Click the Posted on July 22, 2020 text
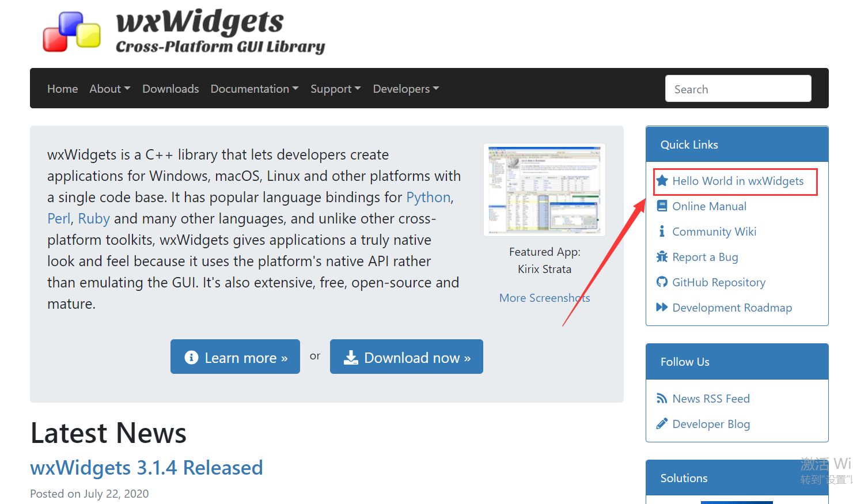 [89, 494]
